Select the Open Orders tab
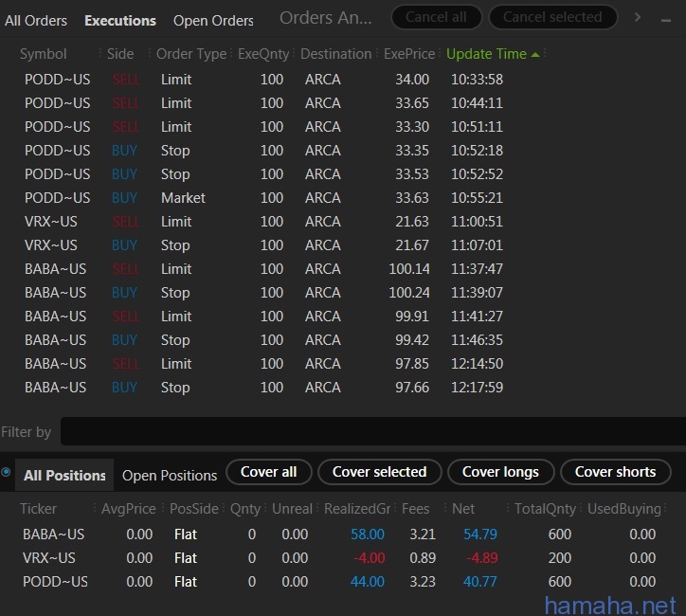The height and width of the screenshot is (616, 686). pos(213,20)
